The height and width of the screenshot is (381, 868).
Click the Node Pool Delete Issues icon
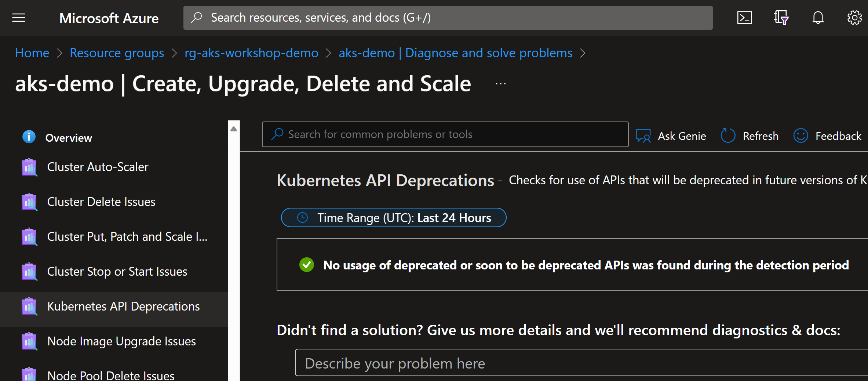point(29,374)
